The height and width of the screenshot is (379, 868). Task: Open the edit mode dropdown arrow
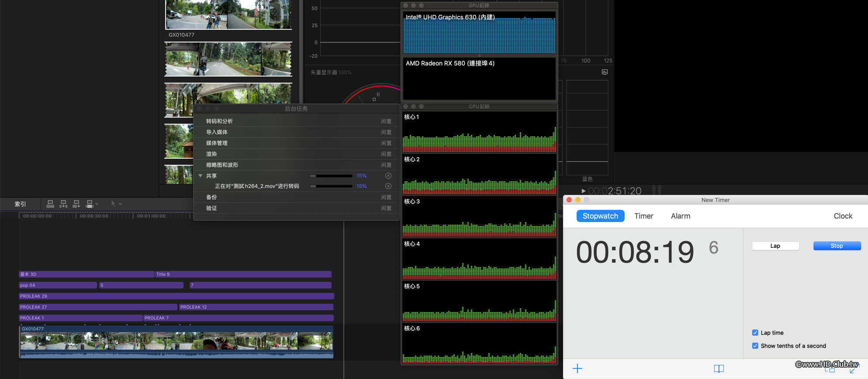click(x=97, y=204)
